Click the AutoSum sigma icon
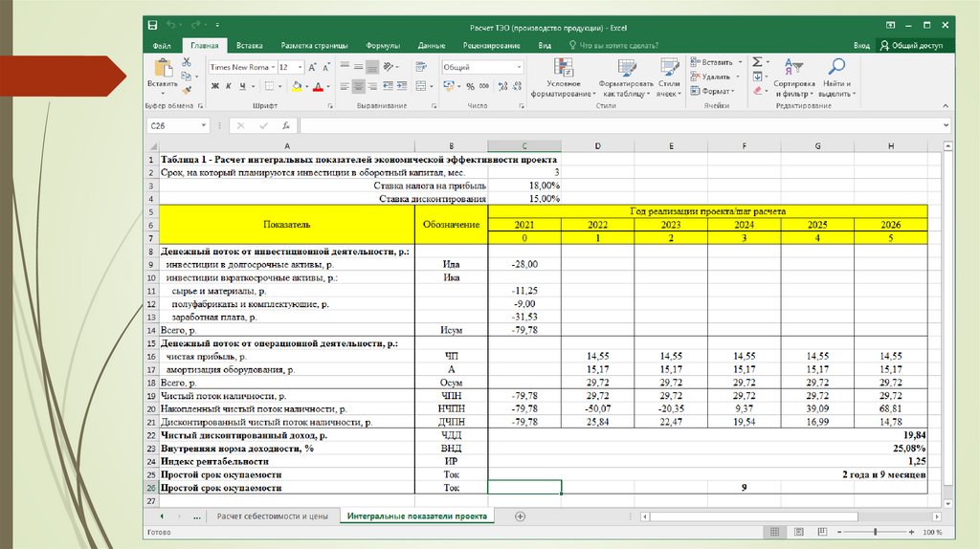Image resolution: width=980 pixels, height=549 pixels. [757, 62]
